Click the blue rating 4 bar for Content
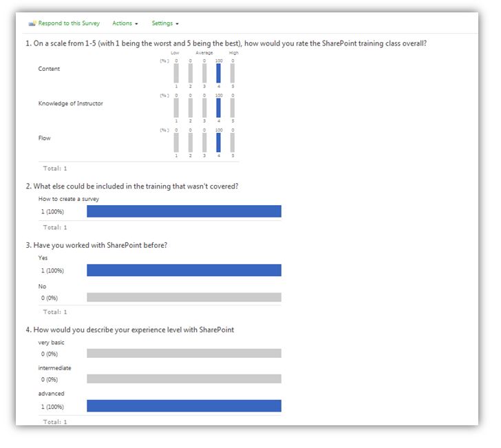The height and width of the screenshot is (448, 501). (219, 74)
